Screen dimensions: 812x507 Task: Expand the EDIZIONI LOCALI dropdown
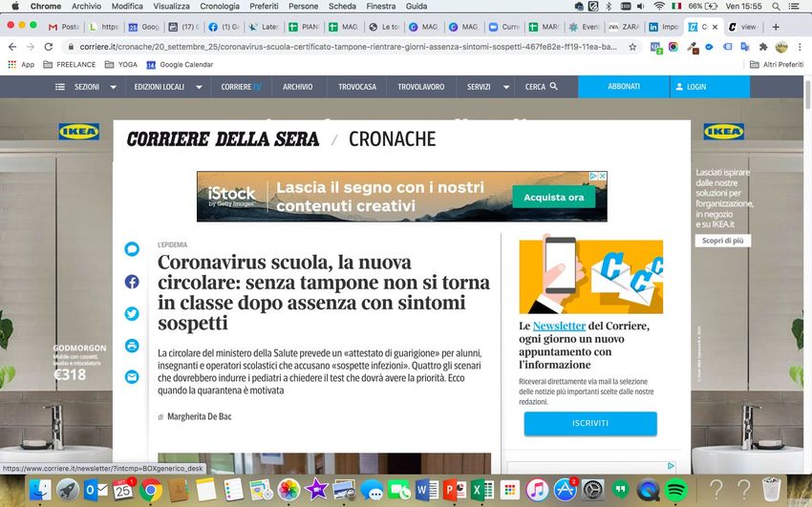point(199,87)
